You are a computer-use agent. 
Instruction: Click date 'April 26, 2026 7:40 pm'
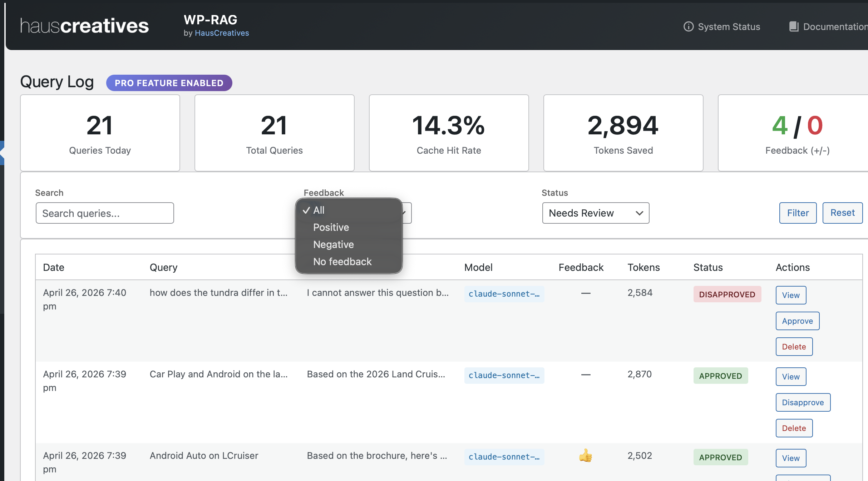(x=84, y=299)
